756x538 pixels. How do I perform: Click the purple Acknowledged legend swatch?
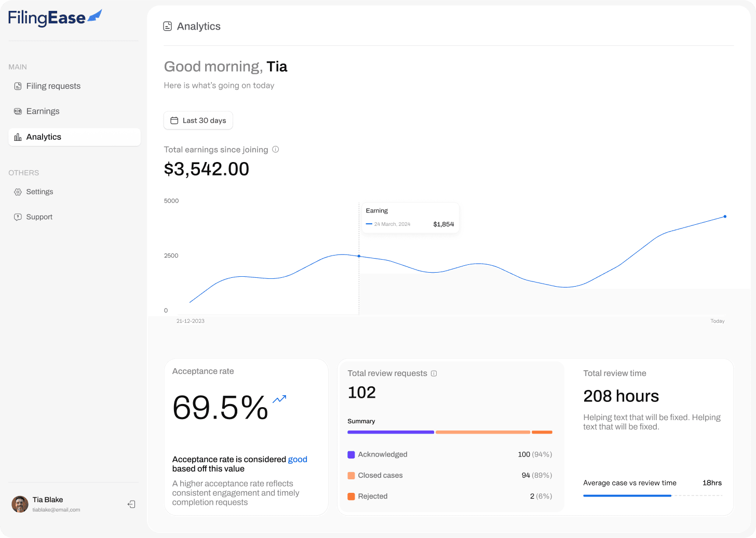point(351,454)
